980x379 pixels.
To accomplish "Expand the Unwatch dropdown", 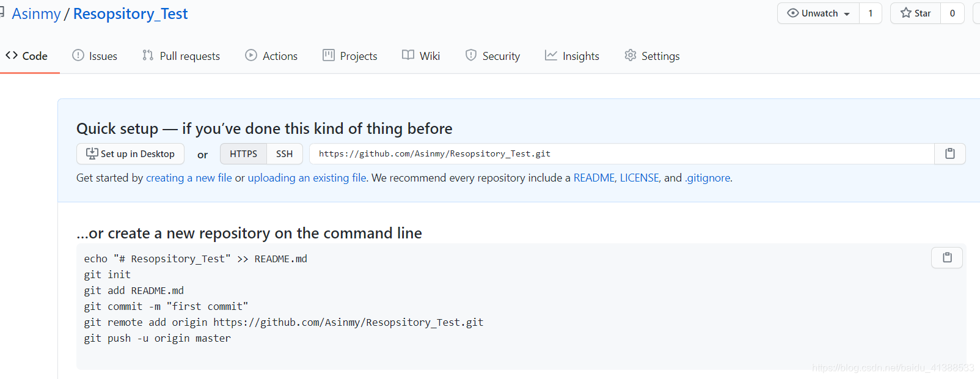I will tap(819, 13).
